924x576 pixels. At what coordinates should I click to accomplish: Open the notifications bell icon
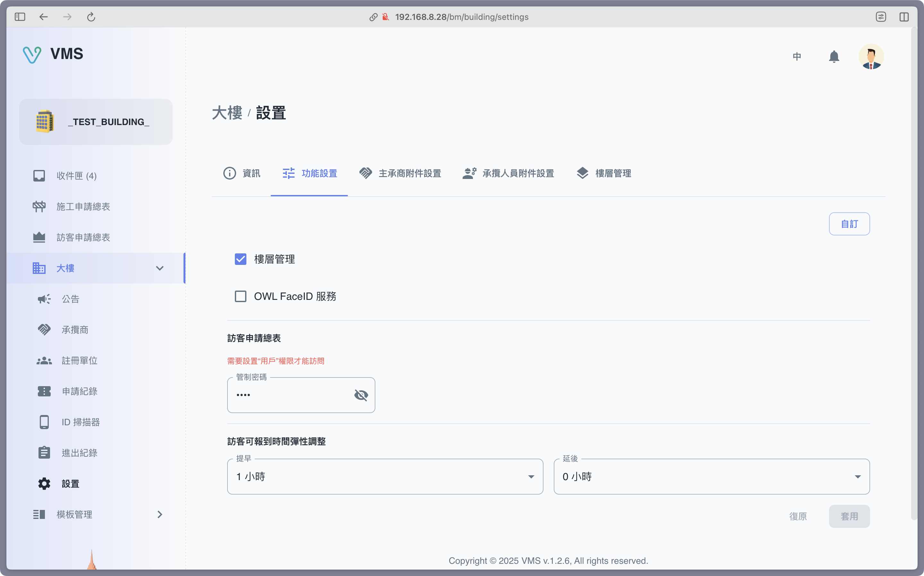(x=834, y=56)
